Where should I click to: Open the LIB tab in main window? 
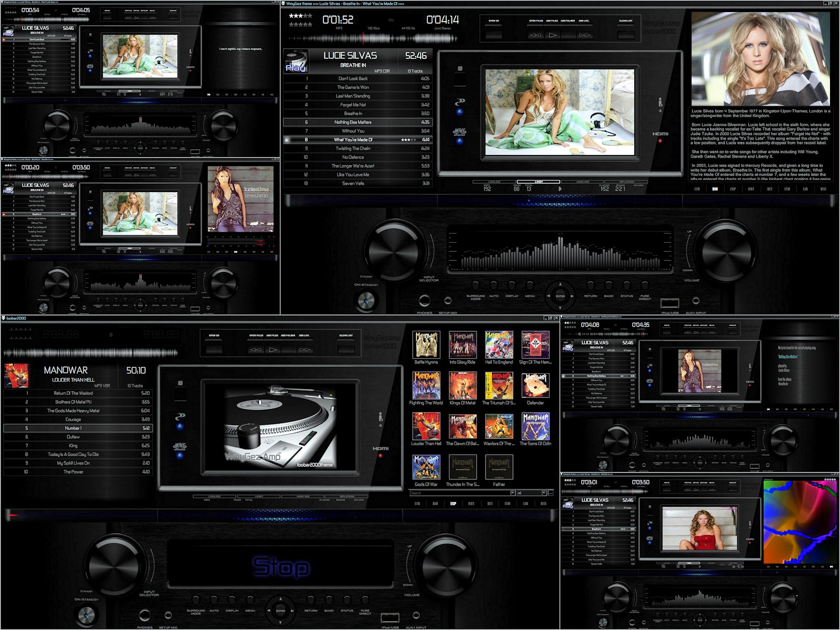coord(805,189)
